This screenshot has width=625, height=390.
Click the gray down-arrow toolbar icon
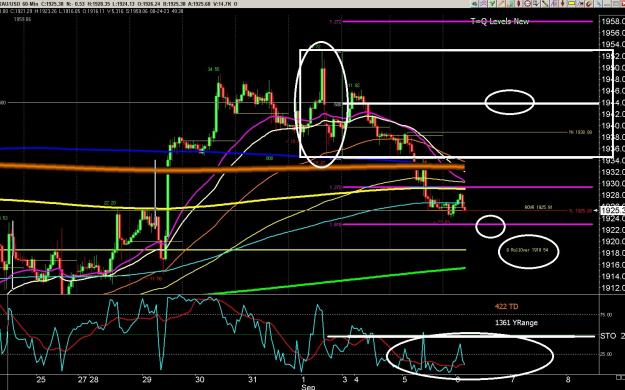(x=536, y=4)
